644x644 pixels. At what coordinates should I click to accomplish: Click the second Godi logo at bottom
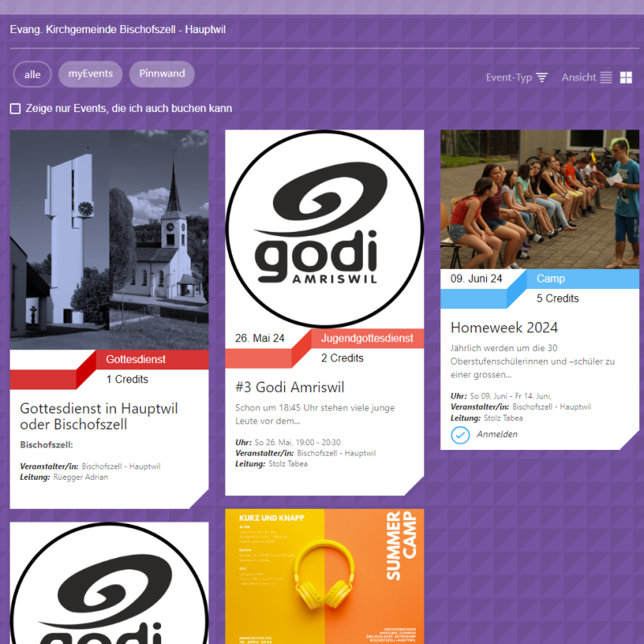pyautogui.click(x=109, y=584)
